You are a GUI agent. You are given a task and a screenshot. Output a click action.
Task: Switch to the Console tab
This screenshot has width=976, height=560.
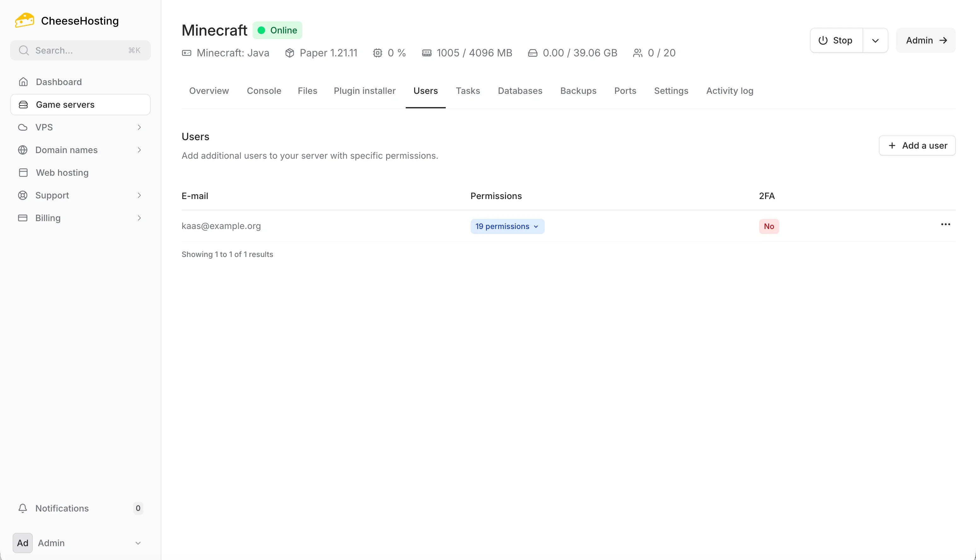[264, 91]
